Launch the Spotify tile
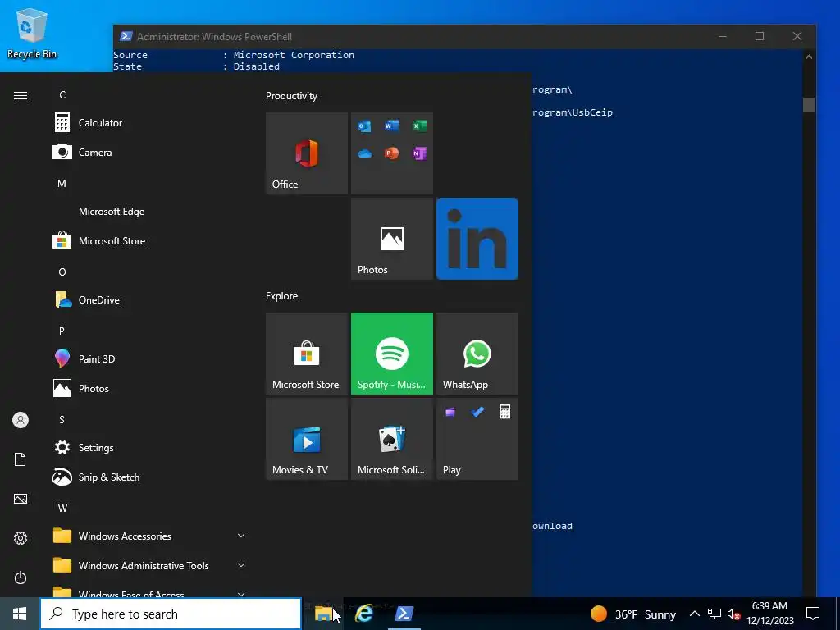 point(392,354)
